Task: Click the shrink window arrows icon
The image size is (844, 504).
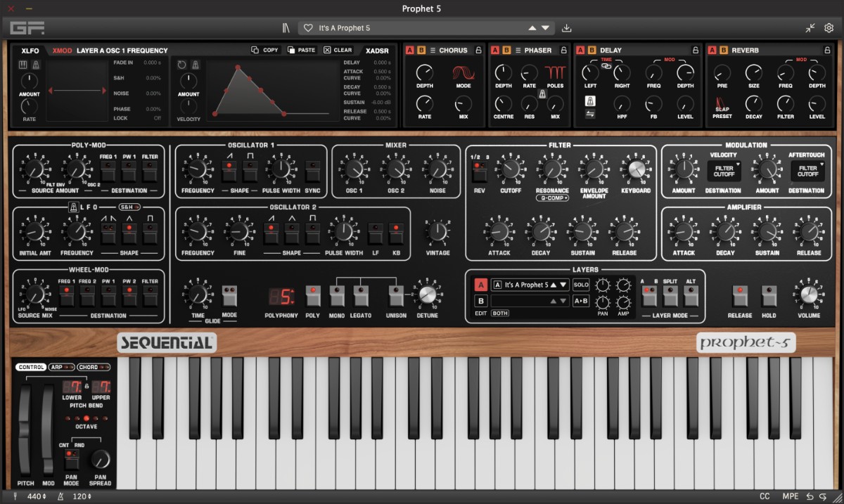Action: point(810,28)
